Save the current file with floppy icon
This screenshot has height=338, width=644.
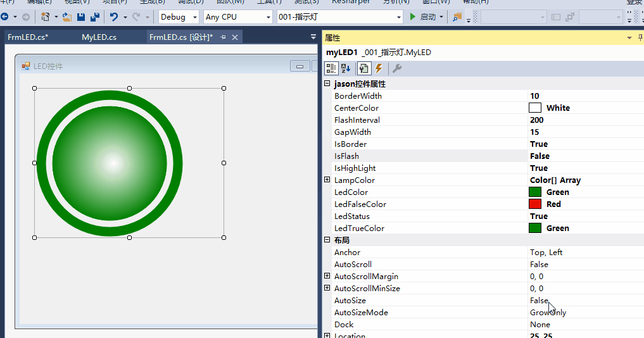[x=81, y=17]
